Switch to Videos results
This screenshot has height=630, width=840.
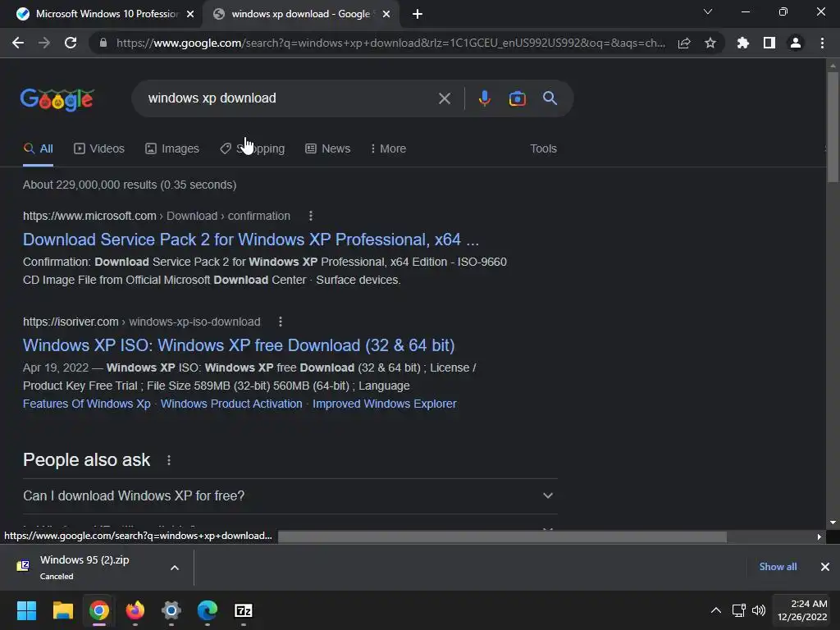pyautogui.click(x=99, y=149)
